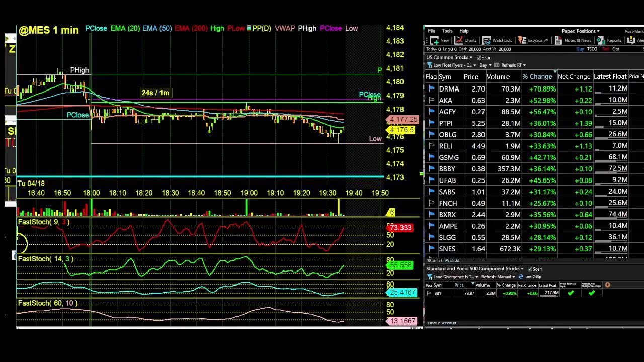Toggle the flag for DRMA
The width and height of the screenshot is (644, 362).
431,88
